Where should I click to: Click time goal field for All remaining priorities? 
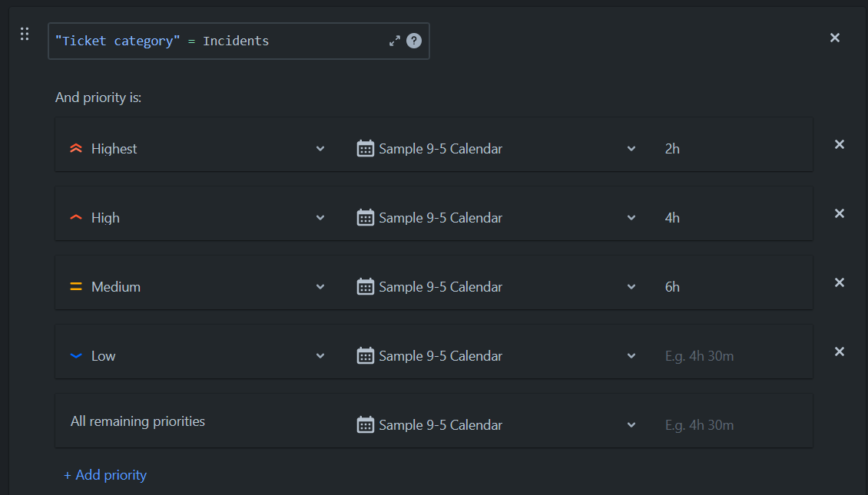730,425
